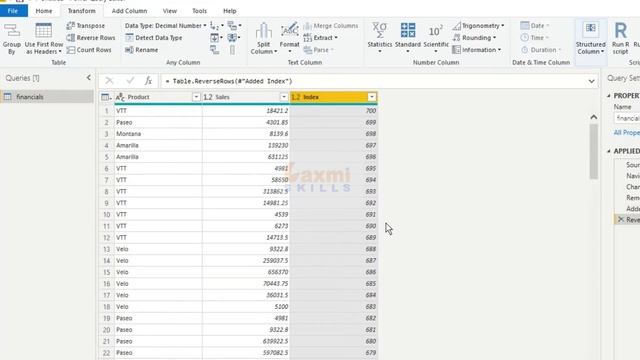640x360 pixels.
Task: Open the Split Column tool
Action: click(x=264, y=39)
